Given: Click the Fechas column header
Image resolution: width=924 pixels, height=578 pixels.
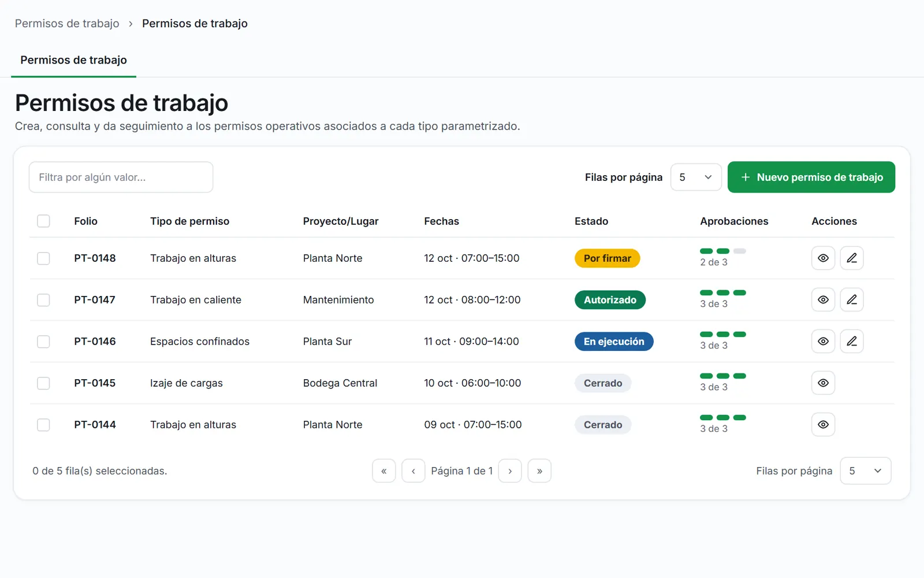Looking at the screenshot, I should click(441, 221).
